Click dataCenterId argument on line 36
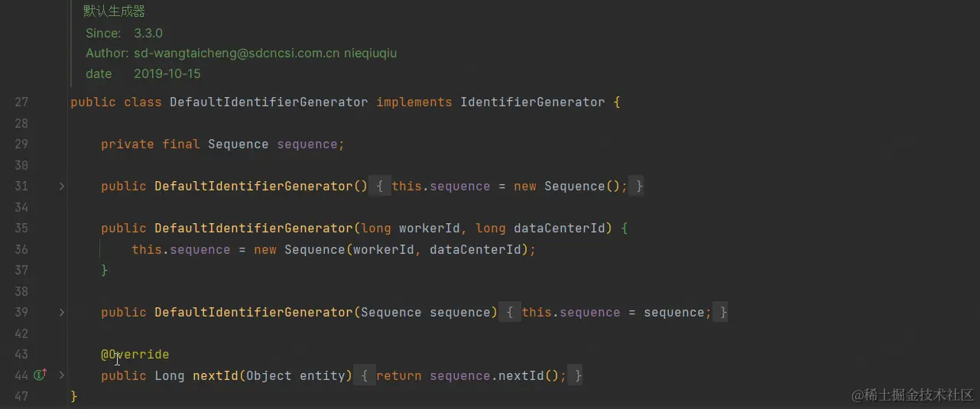Screen dimensions: 980x409 475,249
